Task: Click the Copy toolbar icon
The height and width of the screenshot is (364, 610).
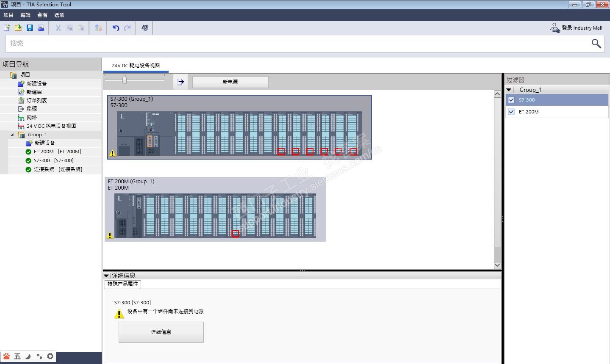Action: [x=69, y=28]
